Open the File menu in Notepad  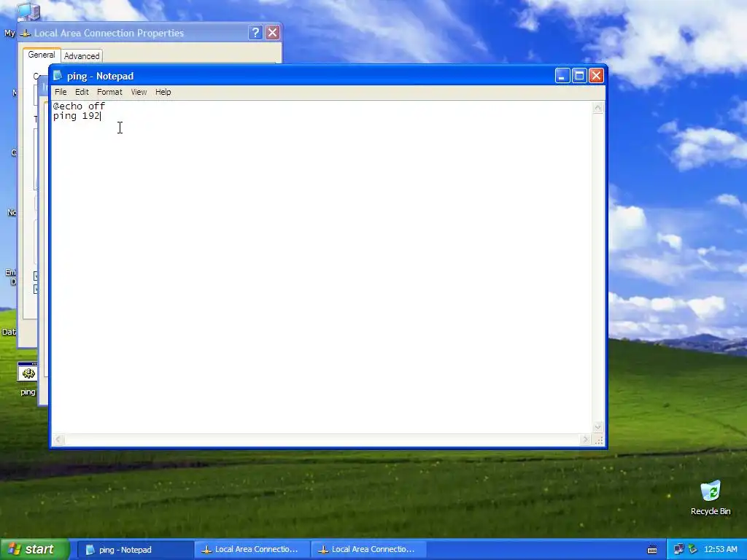(61, 92)
